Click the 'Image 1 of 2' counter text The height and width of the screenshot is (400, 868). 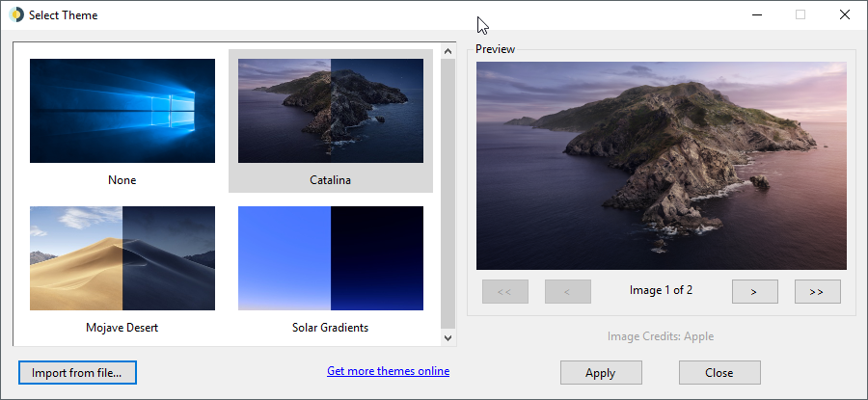[x=661, y=290]
